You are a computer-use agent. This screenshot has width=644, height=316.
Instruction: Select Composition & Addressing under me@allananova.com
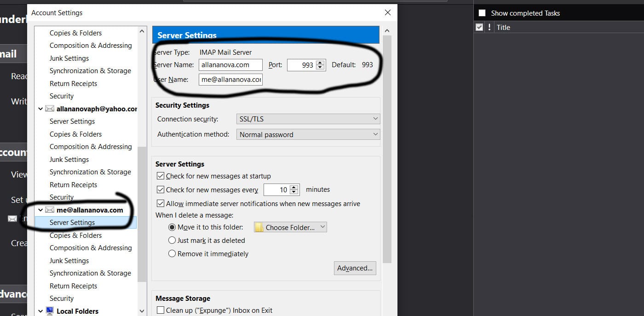click(x=91, y=248)
